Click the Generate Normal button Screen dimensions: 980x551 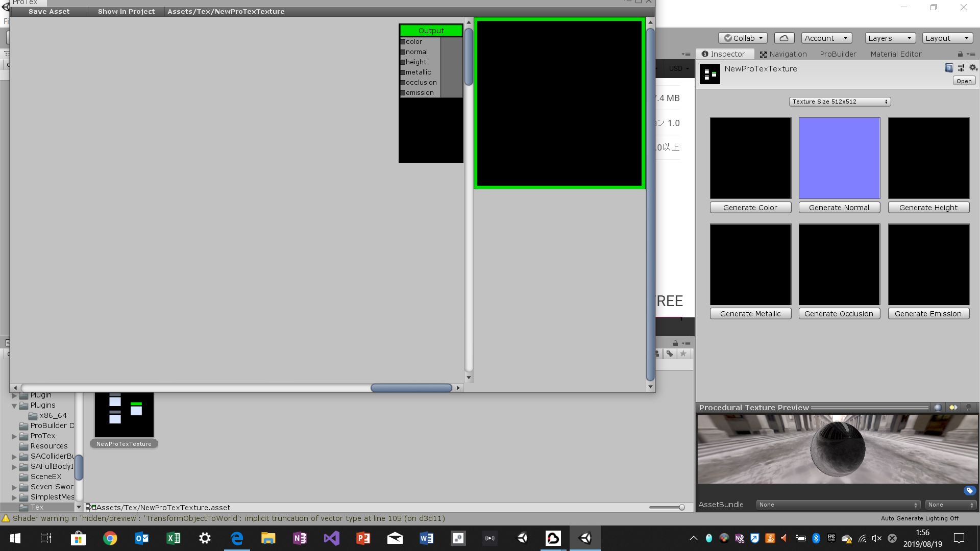839,208
